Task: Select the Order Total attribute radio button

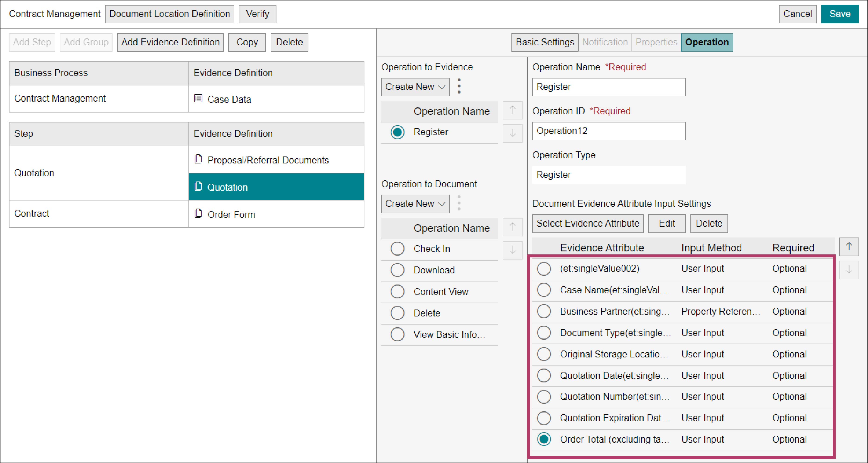Action: (x=544, y=439)
